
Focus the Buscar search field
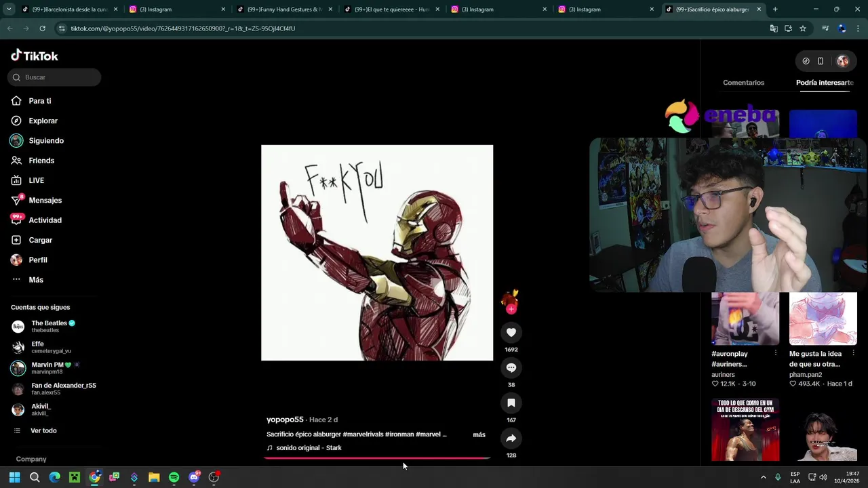click(x=54, y=77)
